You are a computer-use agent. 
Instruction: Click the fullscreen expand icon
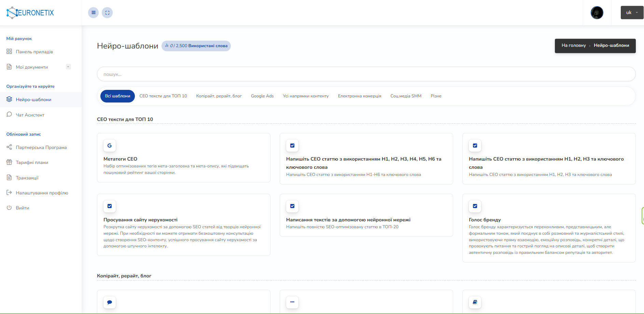[x=107, y=13]
